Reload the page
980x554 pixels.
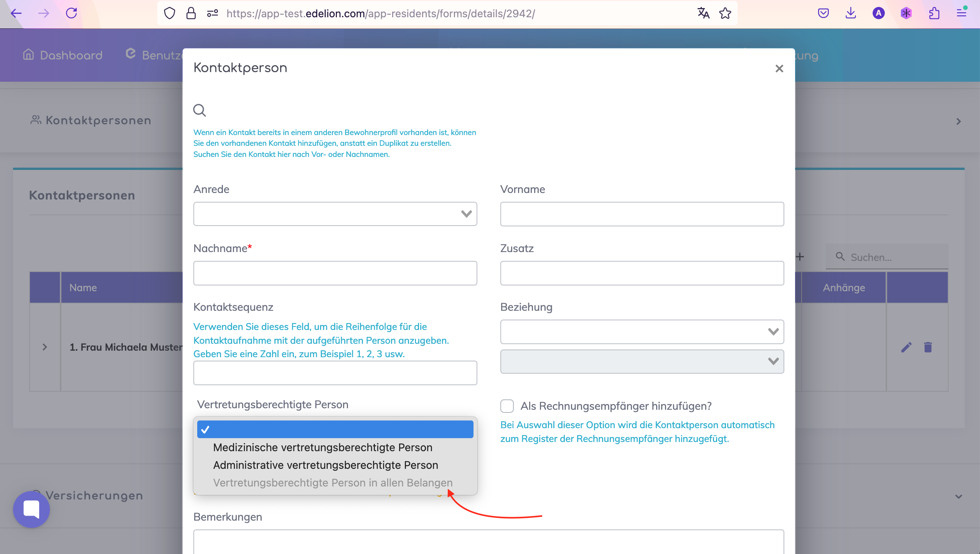click(71, 13)
